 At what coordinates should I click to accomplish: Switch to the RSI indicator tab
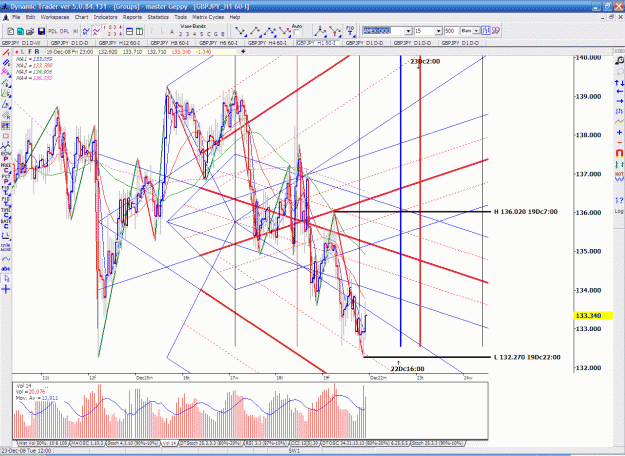264,443
